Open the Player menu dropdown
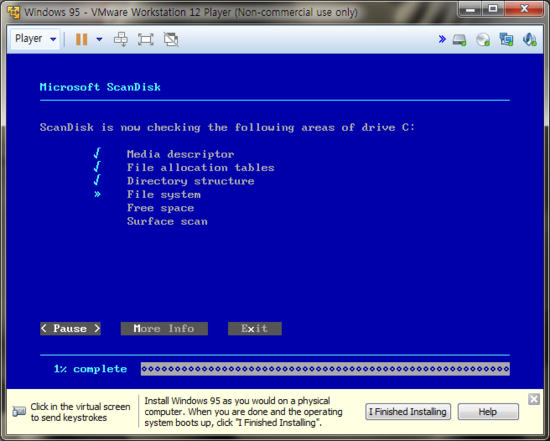This screenshot has width=550, height=441. pyautogui.click(x=35, y=39)
